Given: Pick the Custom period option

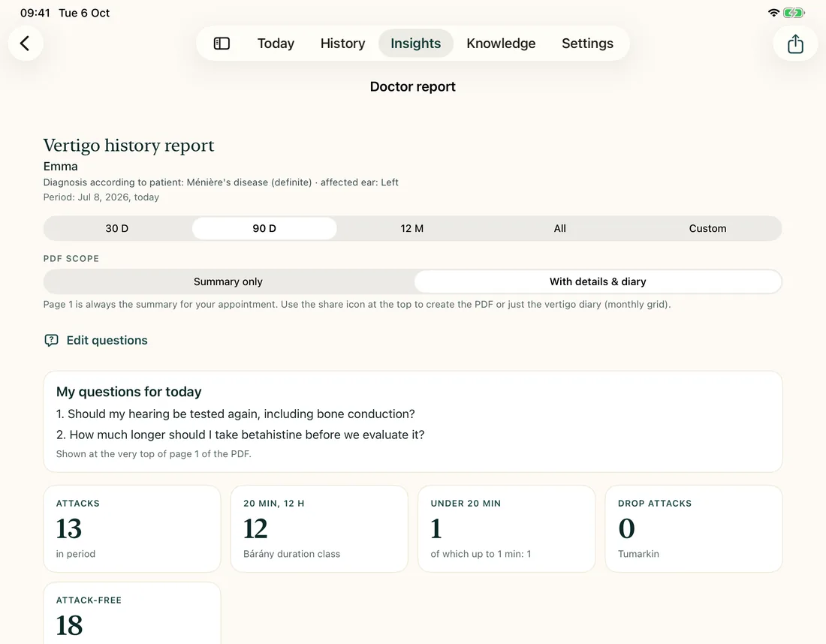Looking at the screenshot, I should click(x=707, y=228).
